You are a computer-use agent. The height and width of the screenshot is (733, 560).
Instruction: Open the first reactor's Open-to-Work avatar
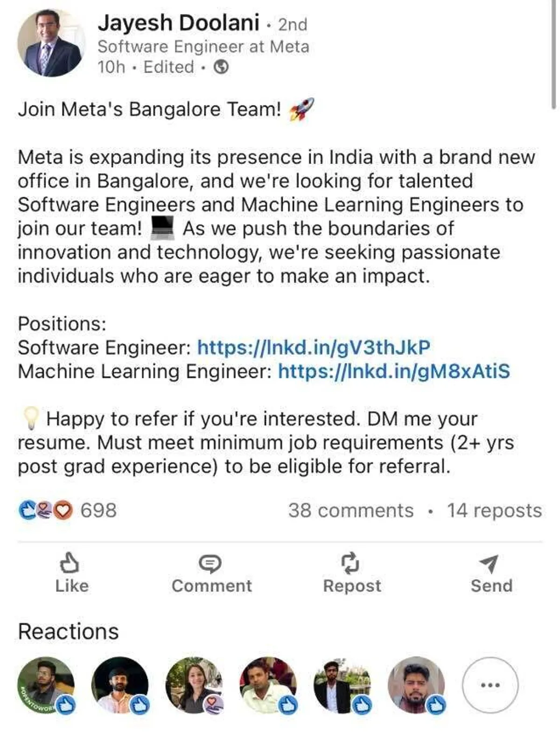click(46, 685)
